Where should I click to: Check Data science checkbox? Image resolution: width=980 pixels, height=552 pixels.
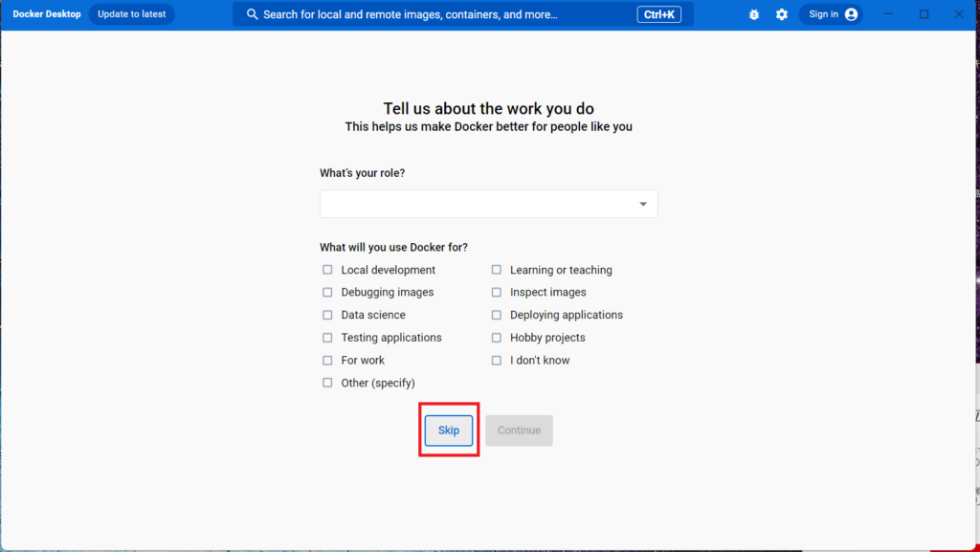tap(327, 316)
